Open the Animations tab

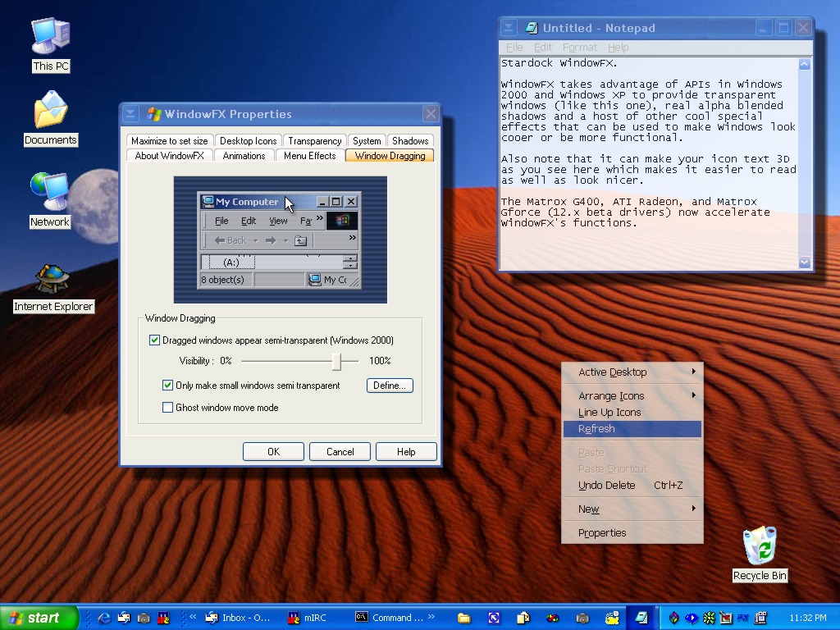coord(244,155)
